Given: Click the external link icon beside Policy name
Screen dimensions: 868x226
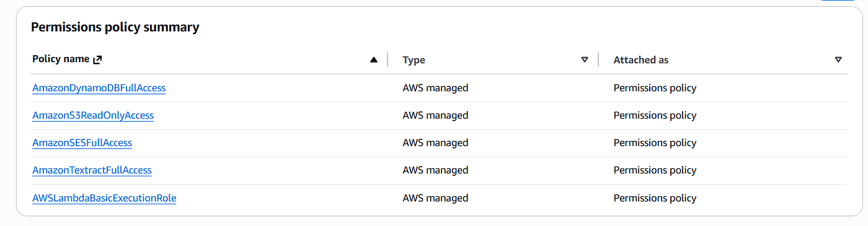Looking at the screenshot, I should click(97, 60).
